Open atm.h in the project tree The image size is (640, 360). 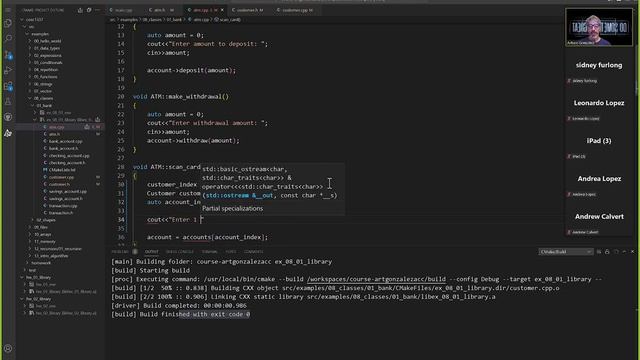click(x=55, y=134)
